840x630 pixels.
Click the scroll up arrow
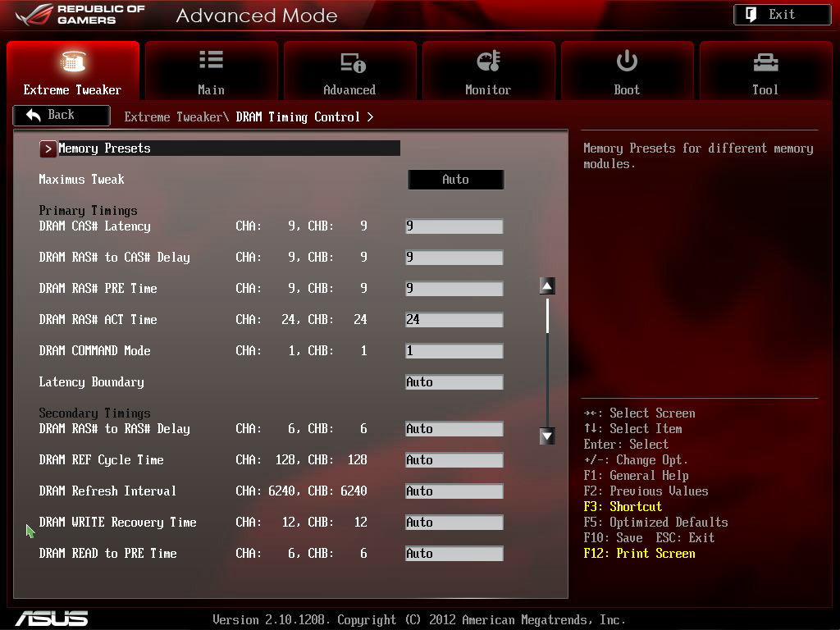[x=547, y=286]
